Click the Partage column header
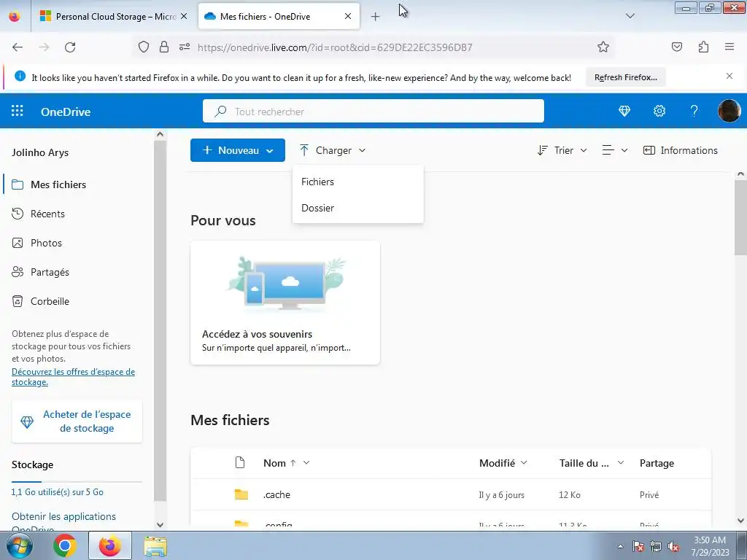This screenshot has height=560, width=747. click(657, 463)
